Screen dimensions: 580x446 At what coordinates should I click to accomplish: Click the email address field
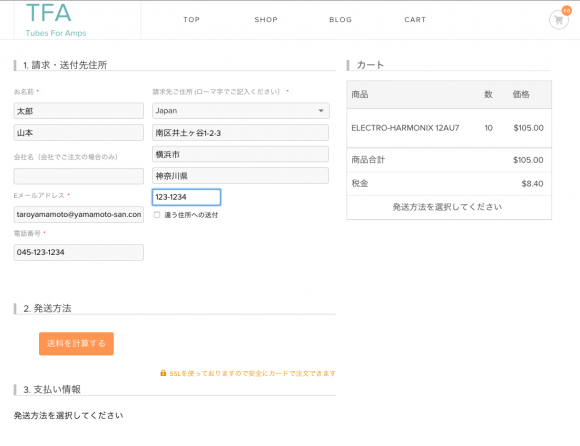click(x=78, y=214)
